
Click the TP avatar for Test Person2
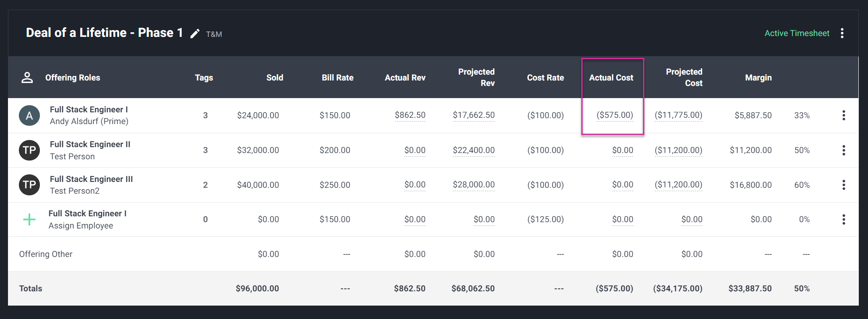point(29,185)
